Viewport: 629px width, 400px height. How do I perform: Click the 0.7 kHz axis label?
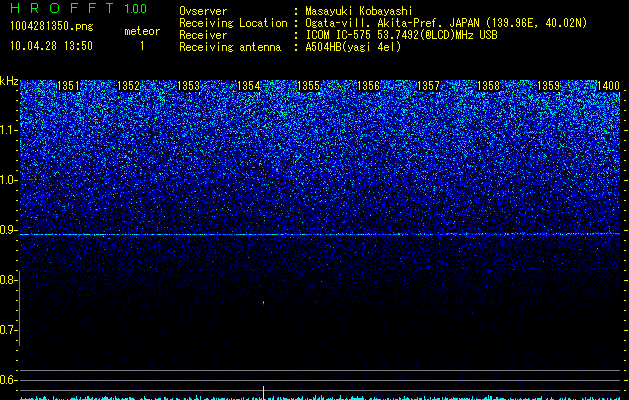[8, 330]
